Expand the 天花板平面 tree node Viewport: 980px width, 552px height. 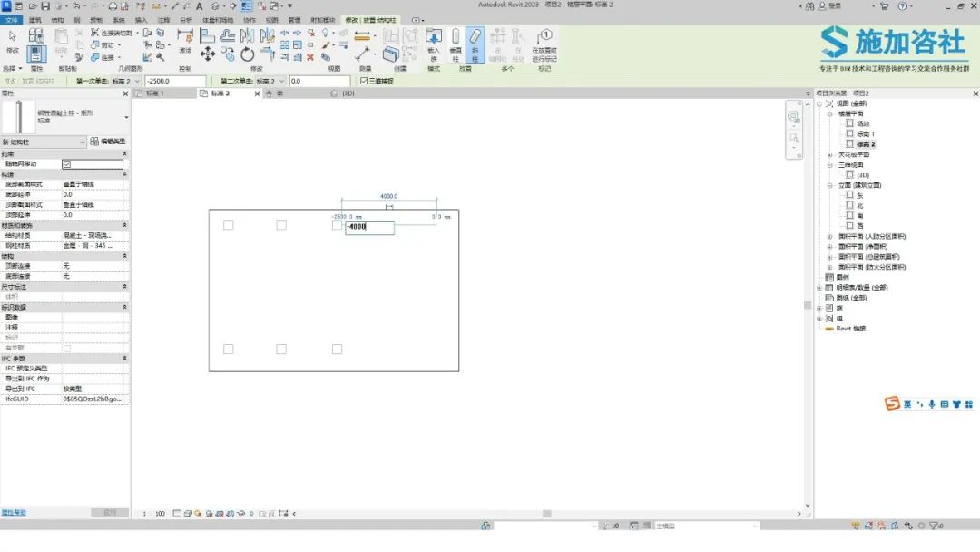830,155
